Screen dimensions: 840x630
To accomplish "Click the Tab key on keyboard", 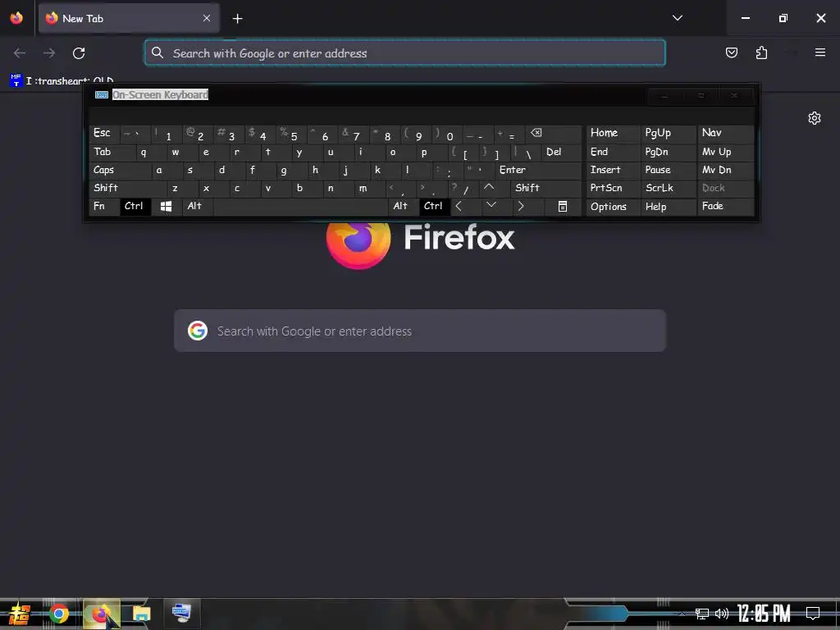I will coord(112,152).
